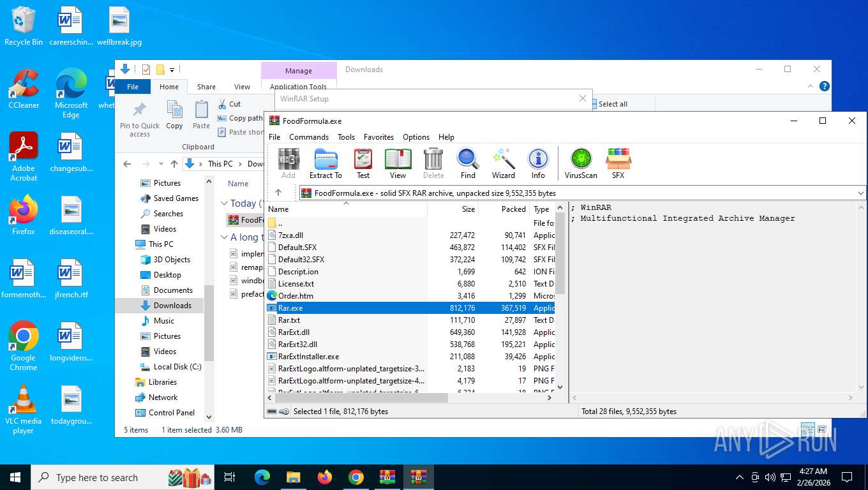Collapse the Today group in Explorer

224,204
